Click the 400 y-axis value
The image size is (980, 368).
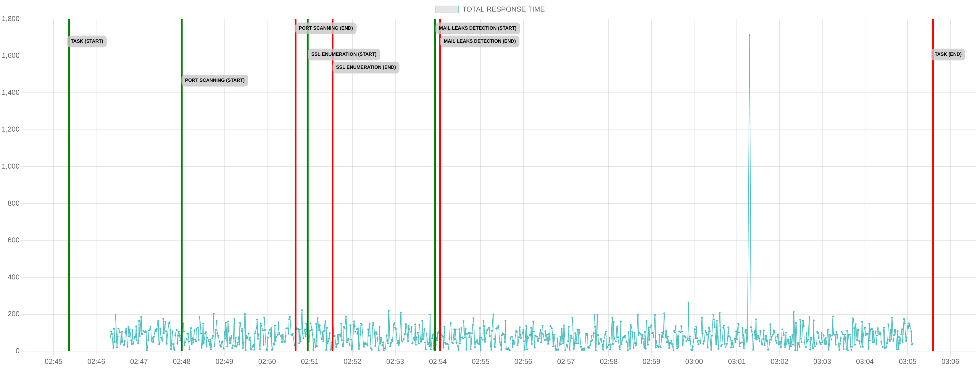[13, 277]
